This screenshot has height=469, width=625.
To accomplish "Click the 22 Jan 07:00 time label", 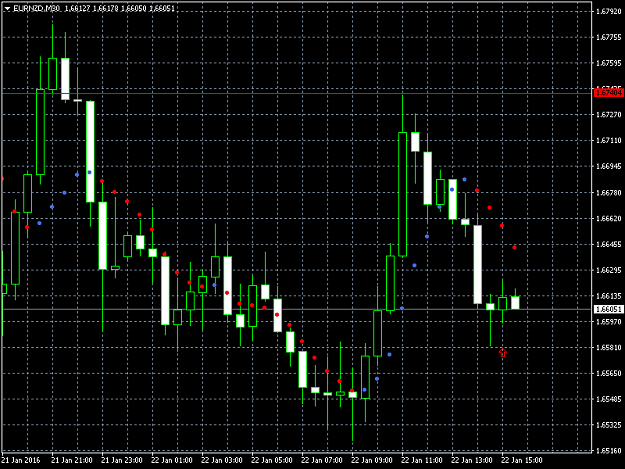I will (322, 460).
